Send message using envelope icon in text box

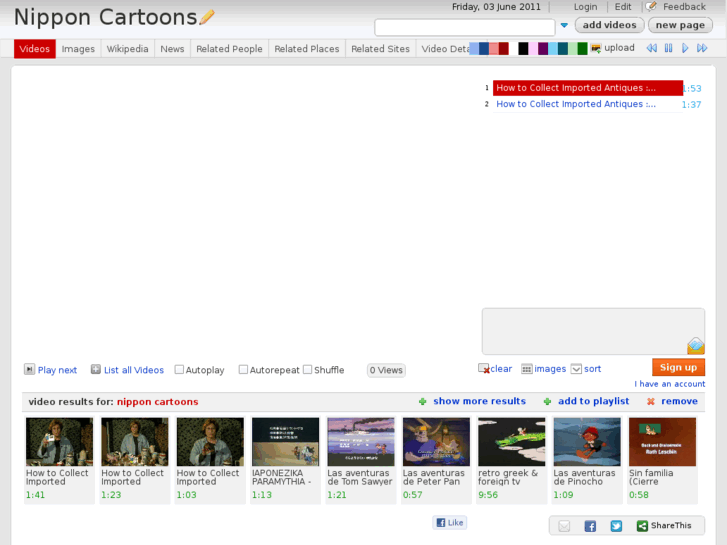[695, 346]
